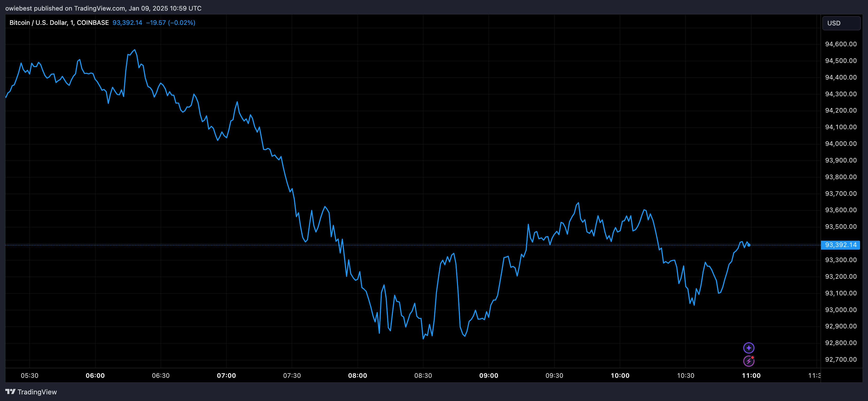Screen dimensions: 868x401
Task: Open the AI assistant sparkle icon
Action: [749, 348]
